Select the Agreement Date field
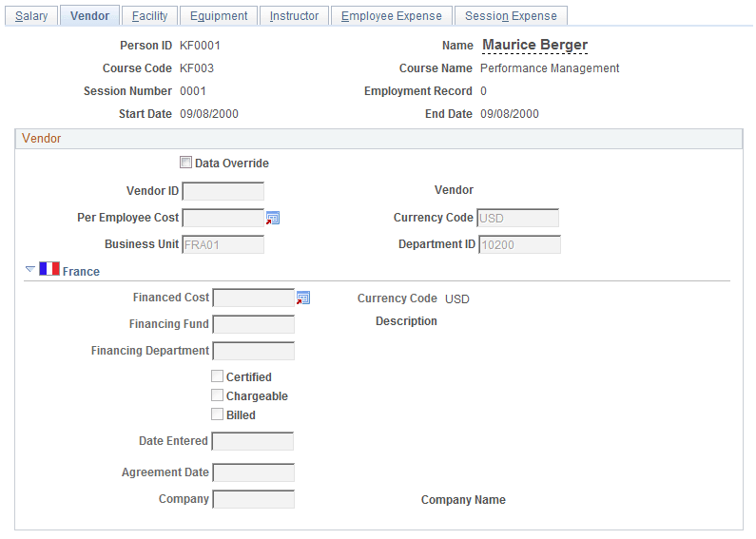The width and height of the screenshot is (756, 539). 254,472
